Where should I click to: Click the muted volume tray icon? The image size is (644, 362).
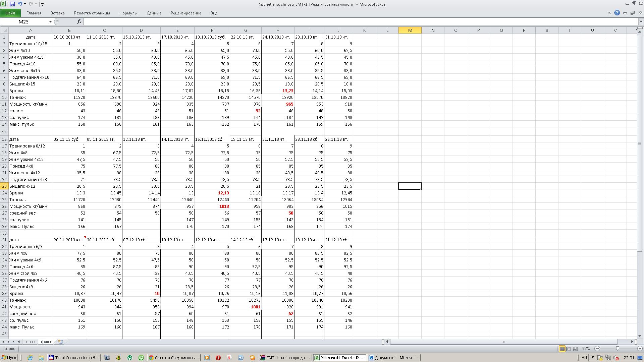tap(616, 358)
